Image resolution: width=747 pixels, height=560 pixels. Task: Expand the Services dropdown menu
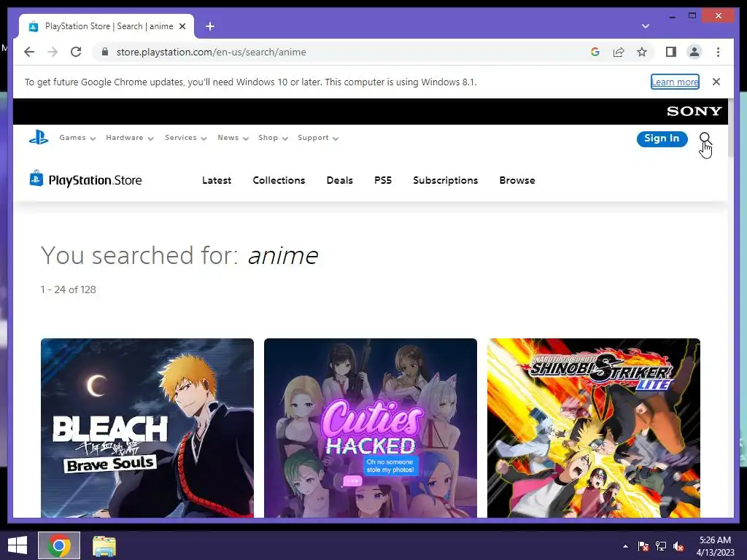pyautogui.click(x=186, y=138)
